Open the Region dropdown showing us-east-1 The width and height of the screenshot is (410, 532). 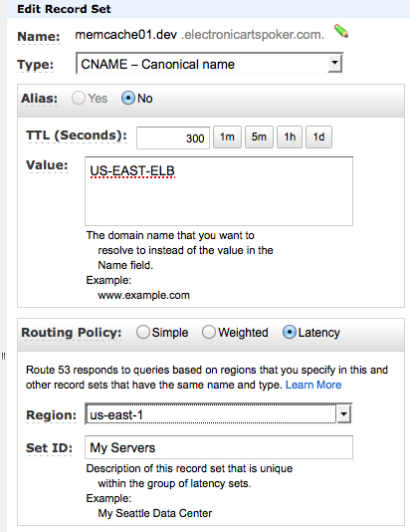coord(219,413)
